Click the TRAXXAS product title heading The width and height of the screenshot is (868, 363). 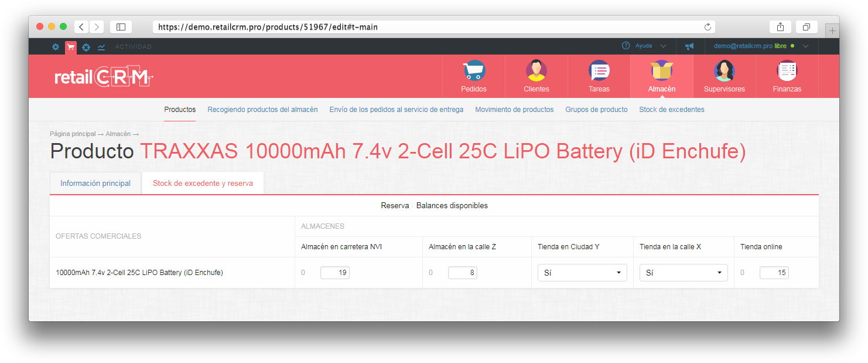pyautogui.click(x=443, y=152)
